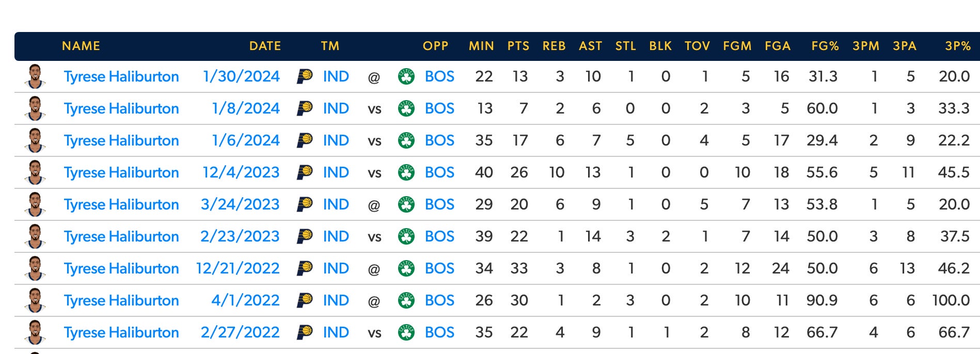Click IND team link in the 2/27/2022 row
This screenshot has width=980, height=354.
pos(336,332)
